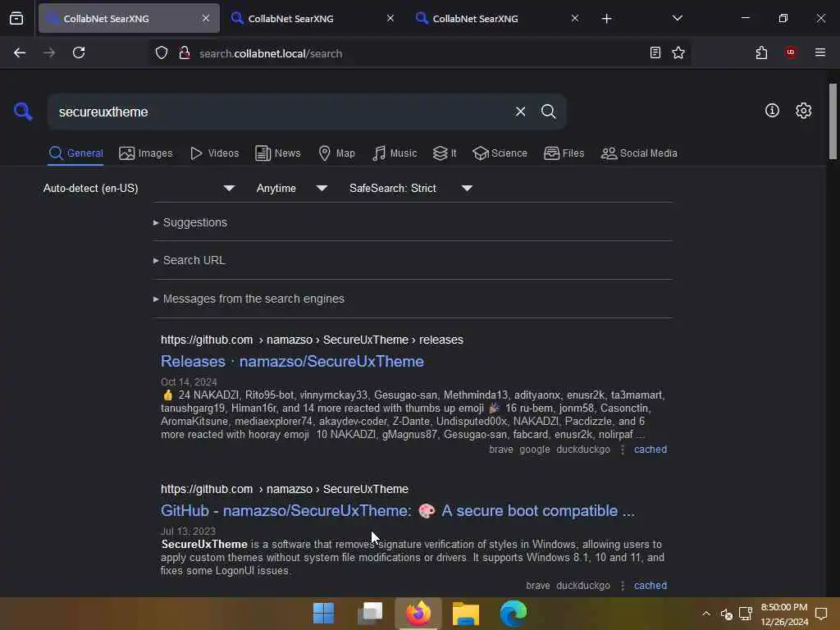List all tabs dropdown arrow

677,18
